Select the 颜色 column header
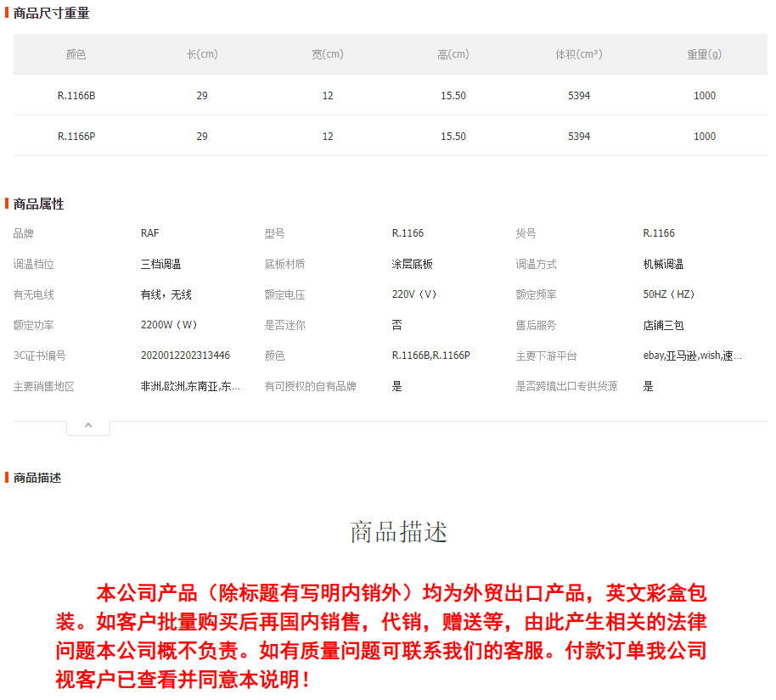The width and height of the screenshot is (776, 700). (x=76, y=53)
